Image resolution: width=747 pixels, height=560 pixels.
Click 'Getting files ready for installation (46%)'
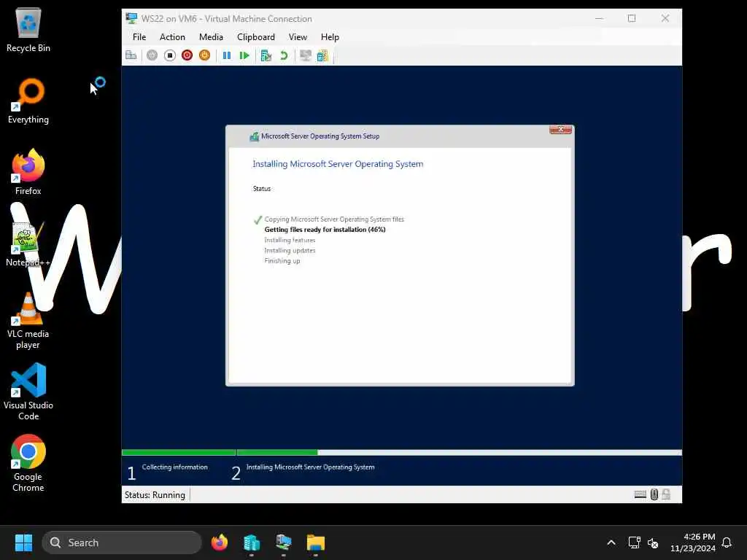(x=325, y=230)
